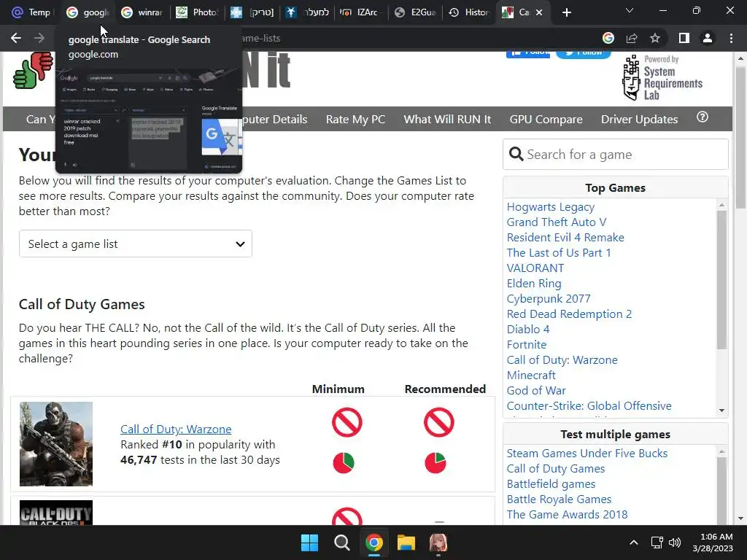
Task: Click the share page icon
Action: point(632,38)
